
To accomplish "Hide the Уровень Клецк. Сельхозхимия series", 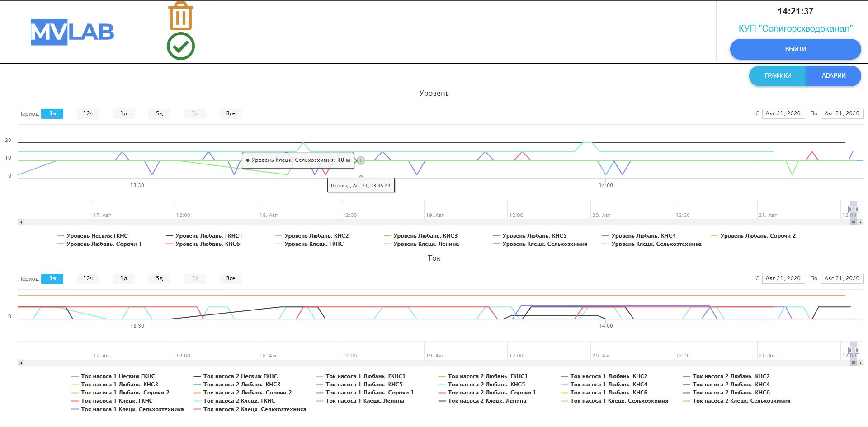I will tap(544, 244).
